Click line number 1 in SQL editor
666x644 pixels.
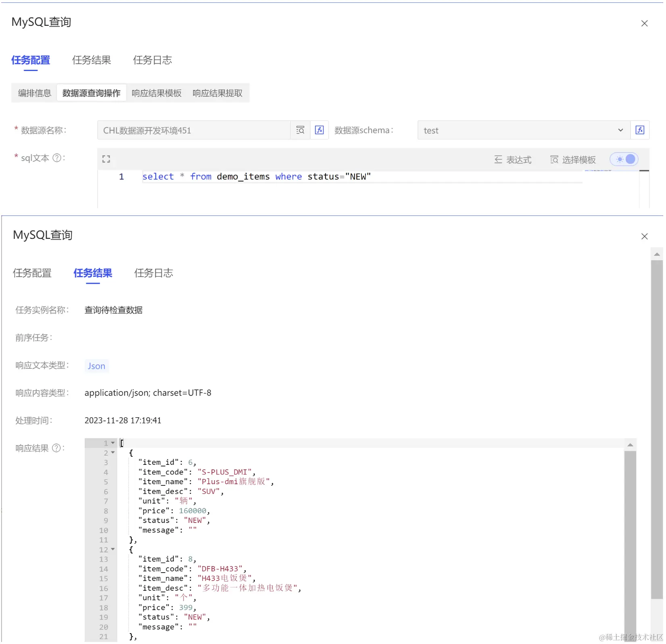pos(121,177)
